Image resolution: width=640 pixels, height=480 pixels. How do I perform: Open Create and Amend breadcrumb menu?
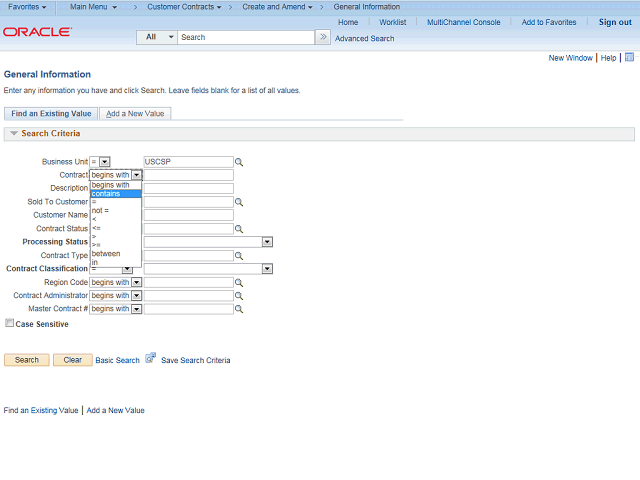278,7
